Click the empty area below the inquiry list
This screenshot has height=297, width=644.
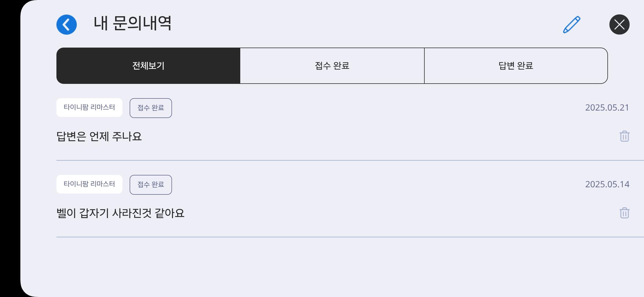click(330, 267)
